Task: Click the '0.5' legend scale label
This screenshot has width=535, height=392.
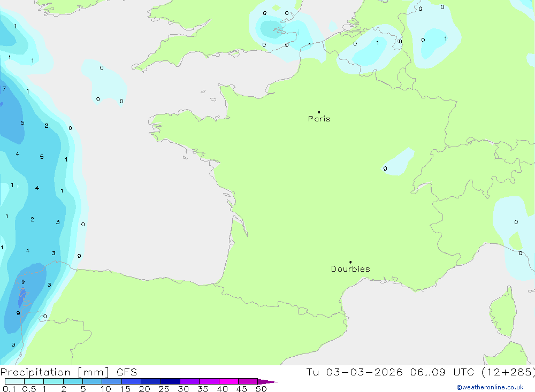Action: [29, 389]
